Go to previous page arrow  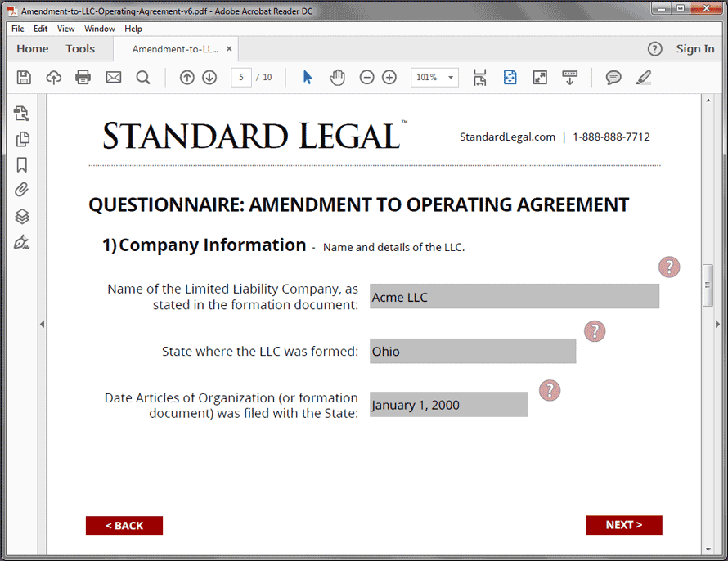187,77
